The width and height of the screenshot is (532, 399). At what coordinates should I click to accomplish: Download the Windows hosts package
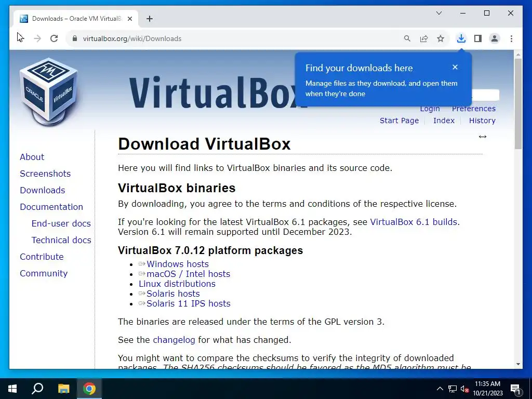pyautogui.click(x=178, y=264)
